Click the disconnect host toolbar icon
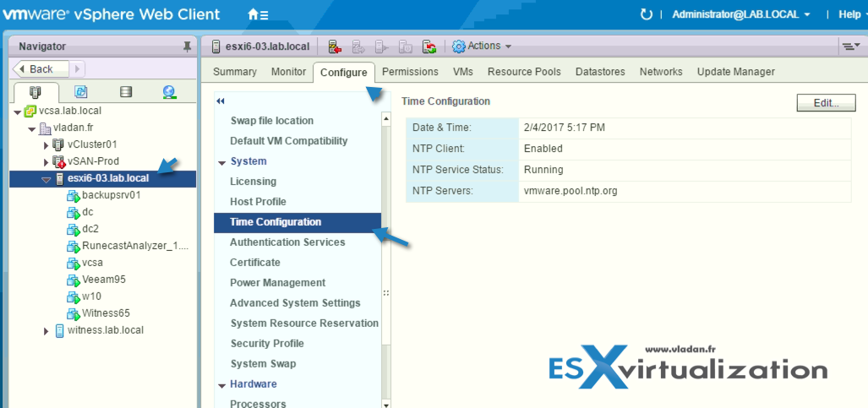The width and height of the screenshot is (868, 408). pyautogui.click(x=335, y=46)
